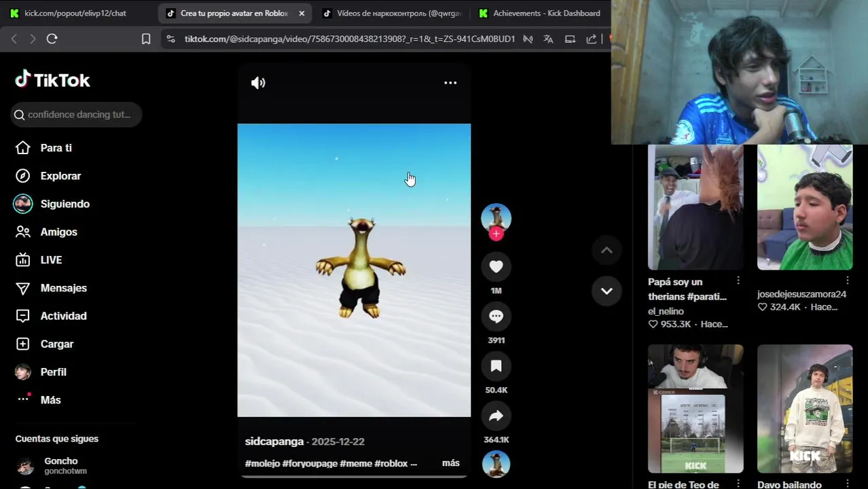Click the #roblox hashtag
The width and height of the screenshot is (868, 489).
coord(391,463)
